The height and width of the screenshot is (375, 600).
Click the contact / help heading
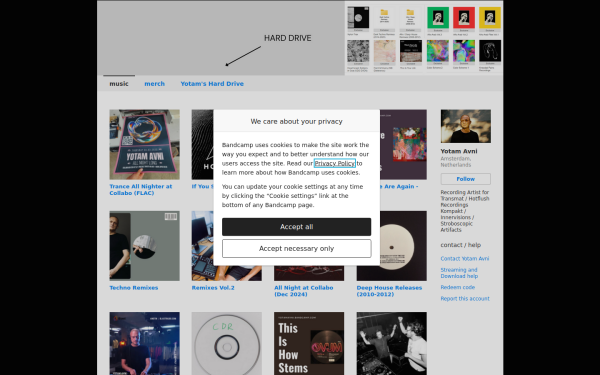460,245
